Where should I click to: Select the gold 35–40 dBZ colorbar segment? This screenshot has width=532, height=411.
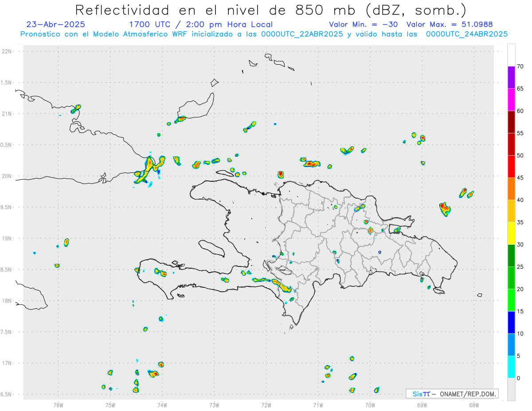[x=511, y=211]
